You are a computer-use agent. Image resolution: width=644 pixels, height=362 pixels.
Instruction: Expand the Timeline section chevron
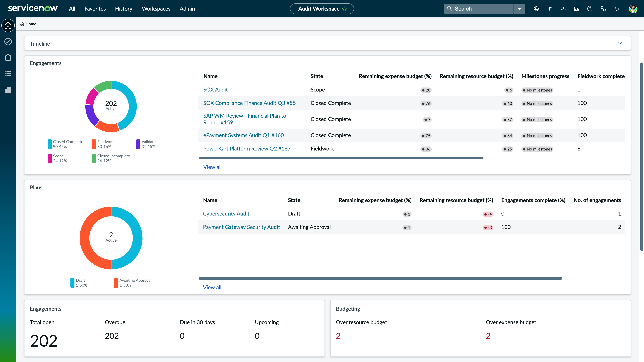[x=620, y=43]
